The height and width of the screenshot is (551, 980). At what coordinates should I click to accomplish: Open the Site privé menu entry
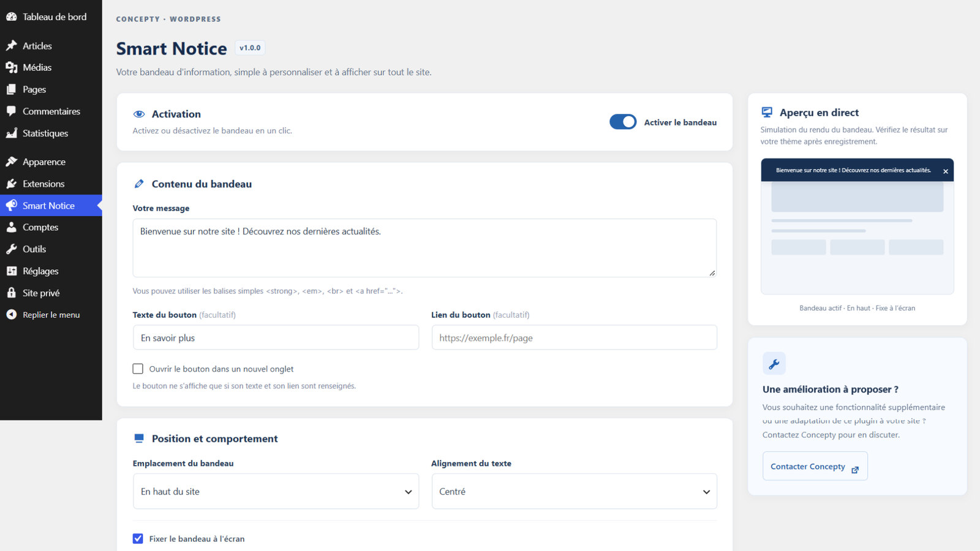[x=51, y=293]
